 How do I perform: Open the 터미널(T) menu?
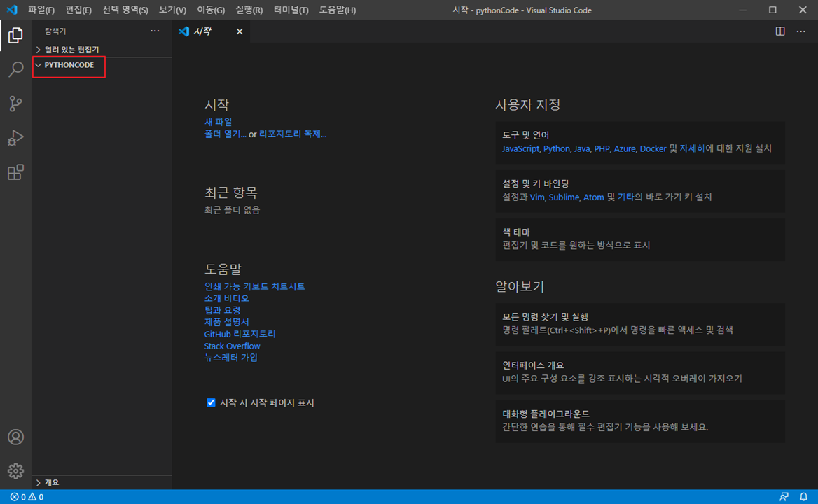tap(291, 10)
